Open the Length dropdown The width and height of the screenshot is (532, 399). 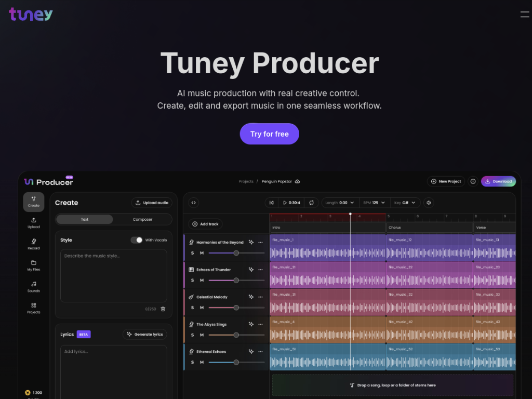(340, 203)
